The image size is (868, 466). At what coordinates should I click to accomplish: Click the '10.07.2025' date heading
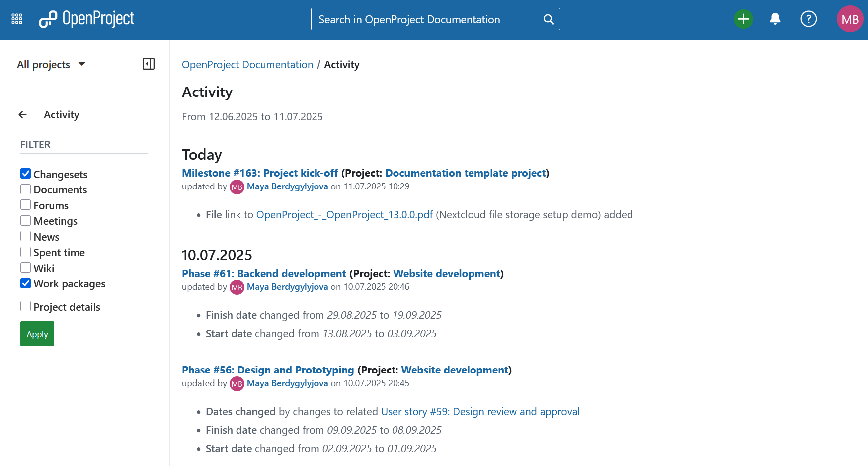(217, 255)
